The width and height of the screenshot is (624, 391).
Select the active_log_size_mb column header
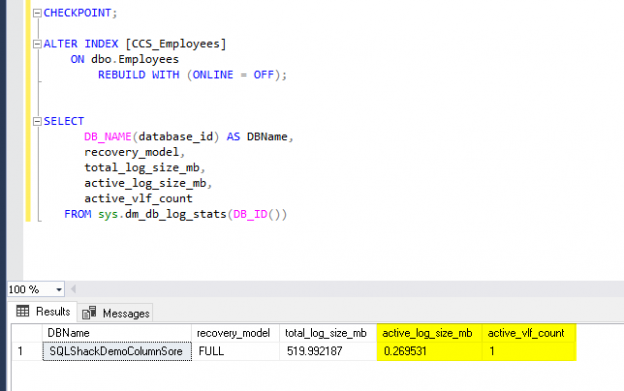[x=429, y=333]
